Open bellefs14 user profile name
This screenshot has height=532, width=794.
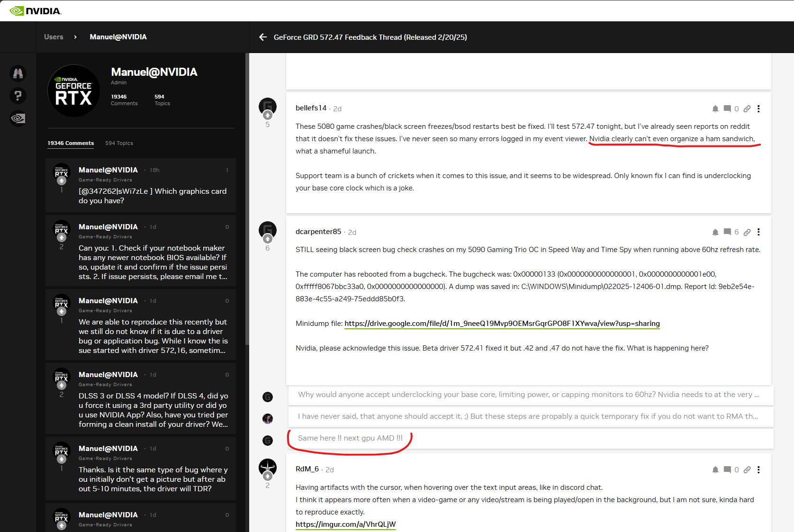tap(311, 108)
